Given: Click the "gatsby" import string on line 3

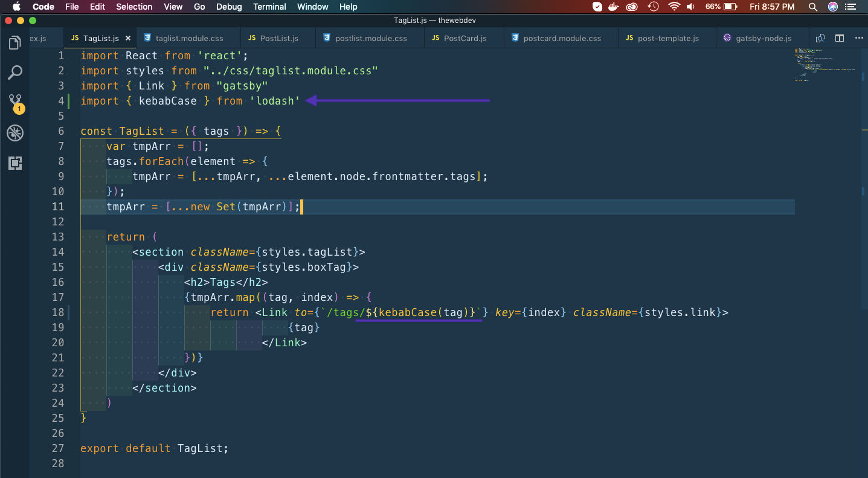Looking at the screenshot, I should click(x=242, y=86).
